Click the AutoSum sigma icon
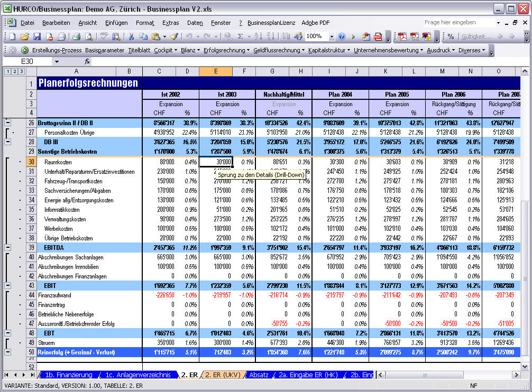Image resolution: width=532 pixels, height=392 pixels. click(240, 36)
